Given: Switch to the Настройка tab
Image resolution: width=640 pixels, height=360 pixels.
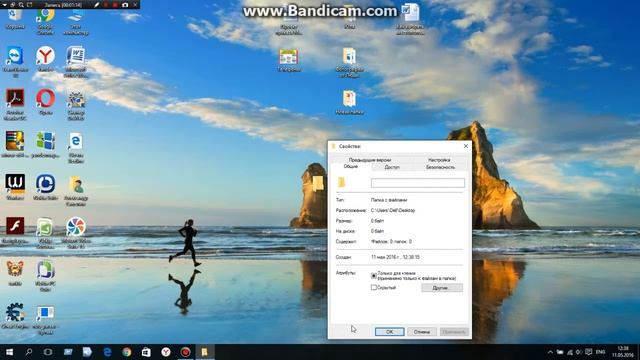Looking at the screenshot, I should click(439, 160).
